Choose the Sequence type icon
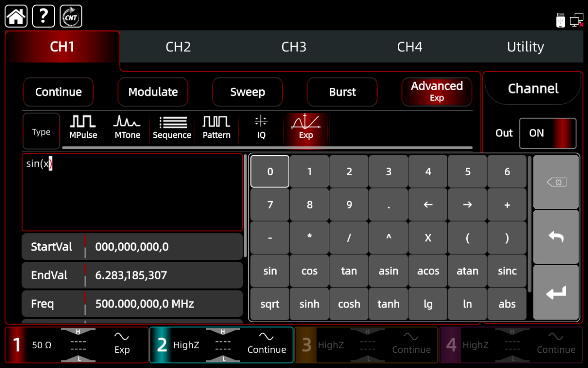This screenshot has width=588, height=368. tap(172, 128)
